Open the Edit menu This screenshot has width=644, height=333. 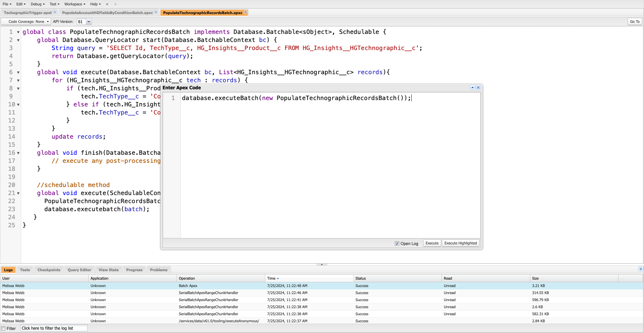pos(21,4)
